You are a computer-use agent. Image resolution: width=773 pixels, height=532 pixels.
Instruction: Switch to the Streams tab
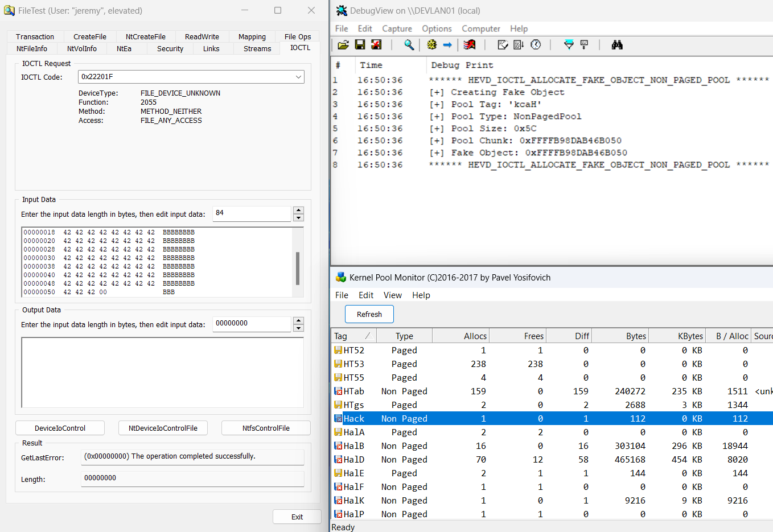257,48
